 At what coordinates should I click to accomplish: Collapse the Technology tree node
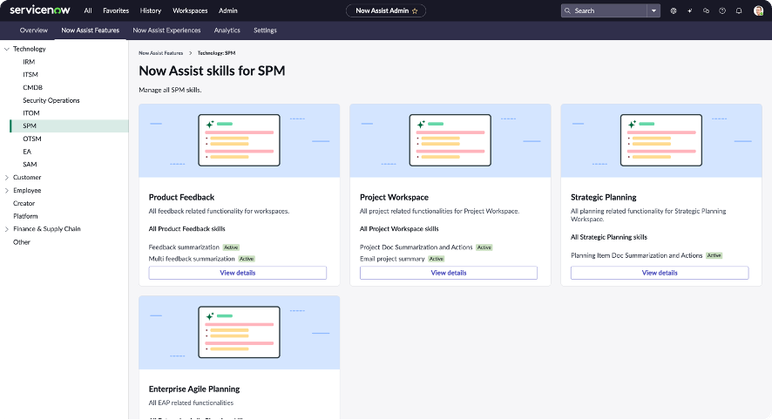point(6,49)
